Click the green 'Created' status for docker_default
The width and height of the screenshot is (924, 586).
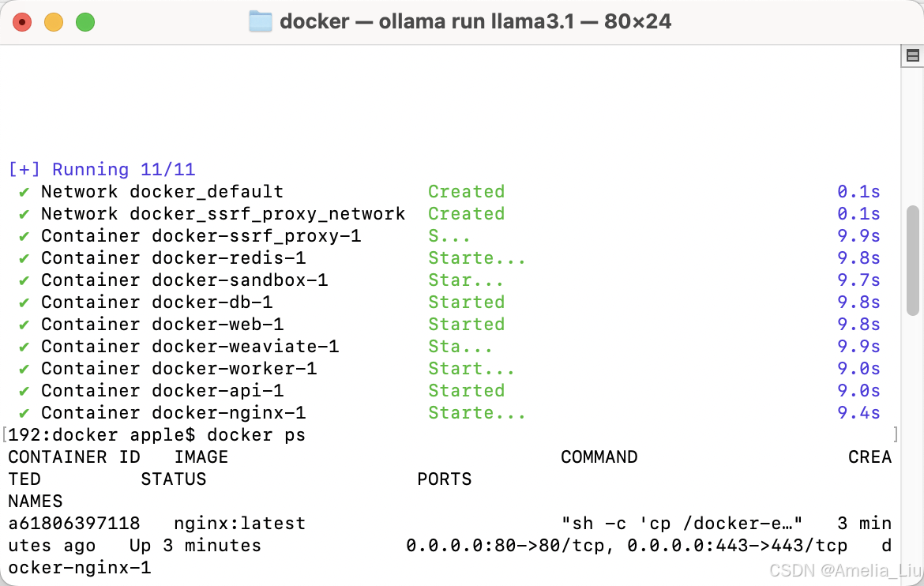466,192
